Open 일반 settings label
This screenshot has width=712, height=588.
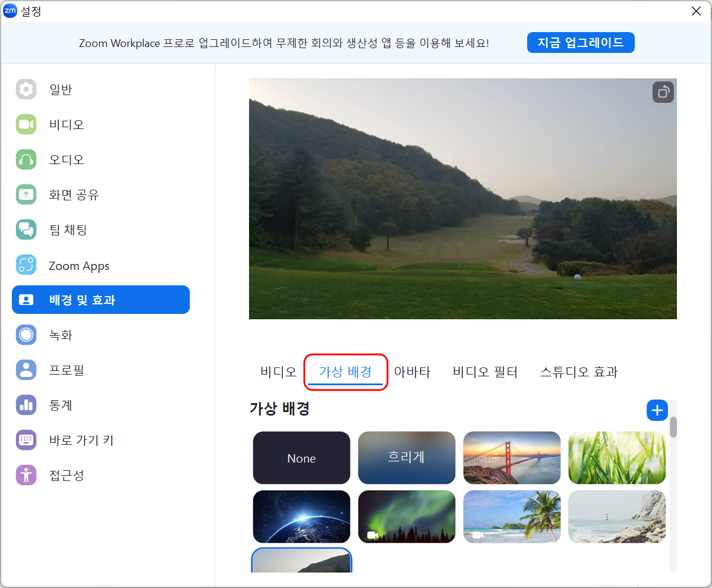coord(61,90)
